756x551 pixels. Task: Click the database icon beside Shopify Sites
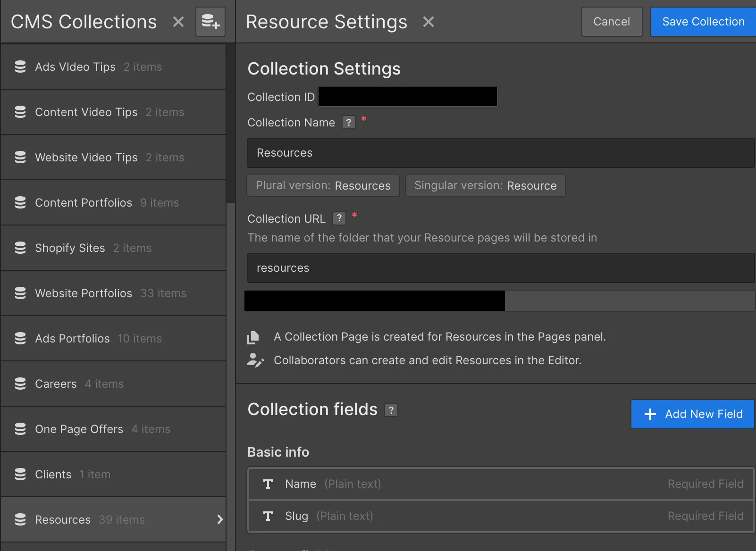20,248
